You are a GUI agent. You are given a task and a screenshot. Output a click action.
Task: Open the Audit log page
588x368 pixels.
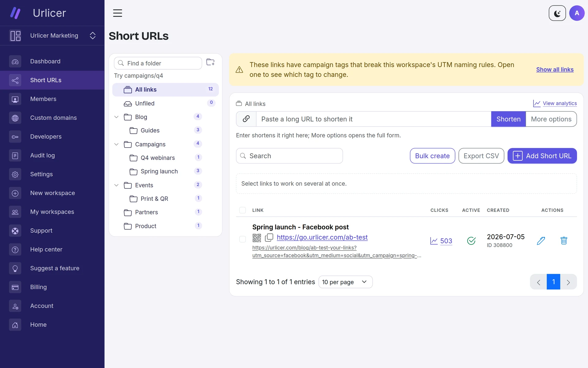pos(52,155)
